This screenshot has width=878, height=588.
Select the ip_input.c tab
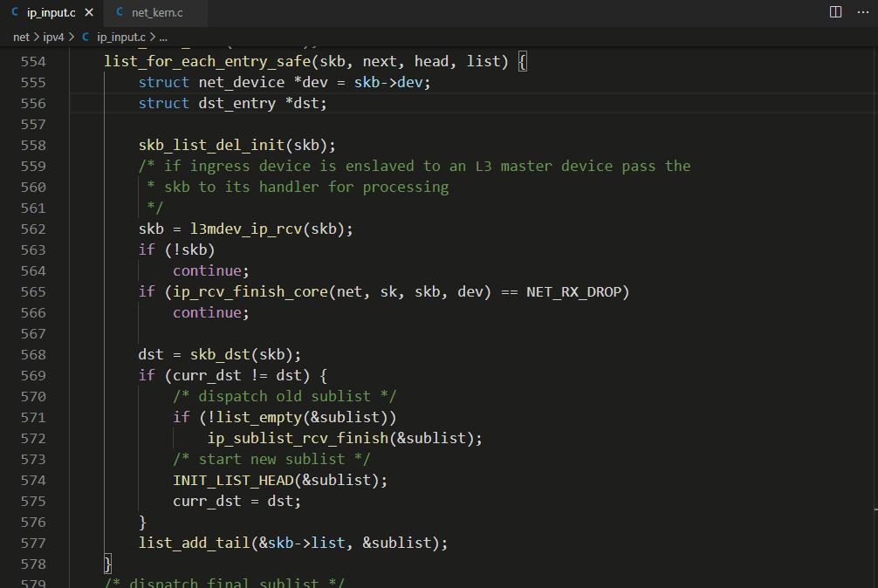[50, 13]
